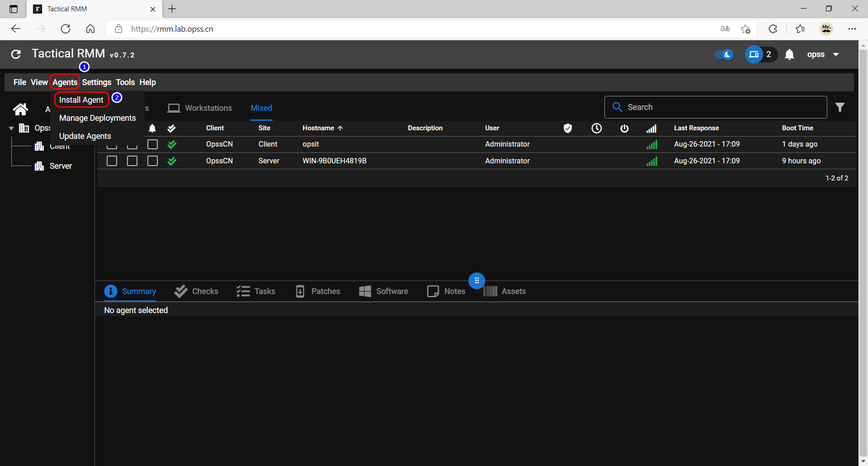Select the opsit hostname cell

(x=311, y=144)
